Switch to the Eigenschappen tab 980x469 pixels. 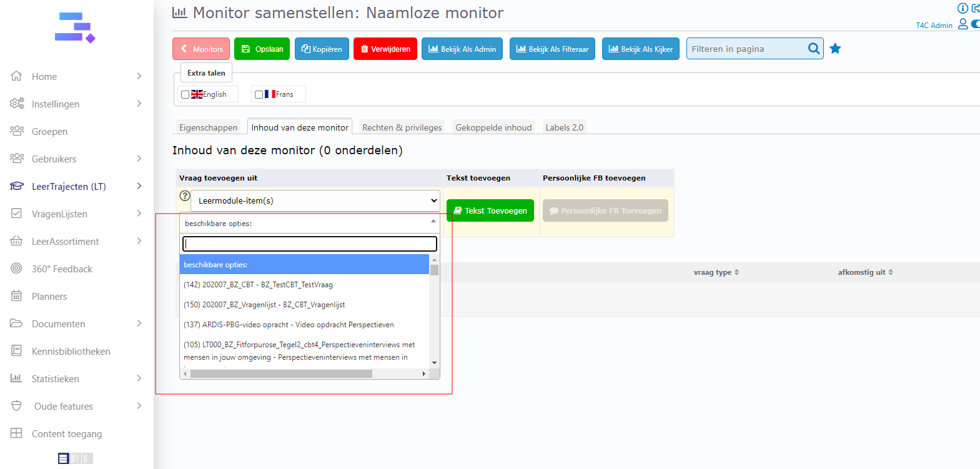click(208, 127)
